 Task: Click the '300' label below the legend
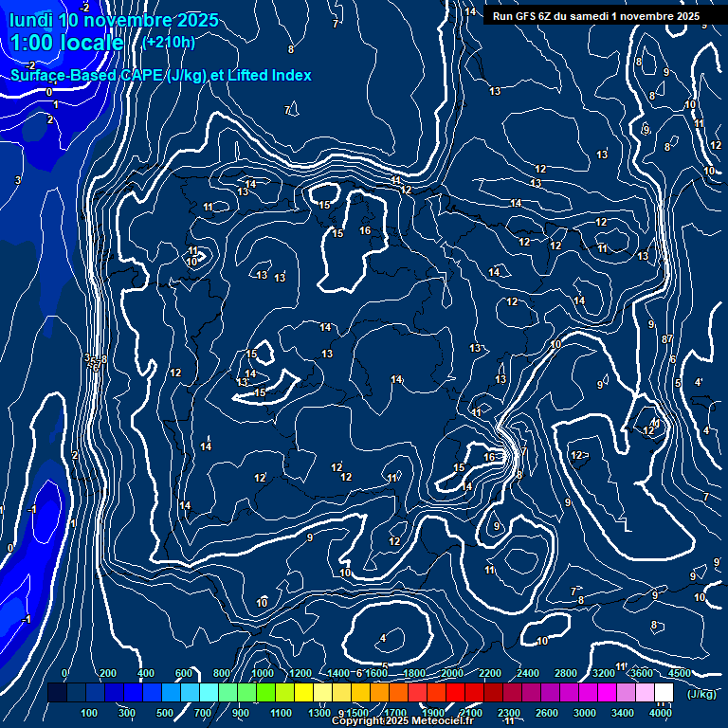127,713
